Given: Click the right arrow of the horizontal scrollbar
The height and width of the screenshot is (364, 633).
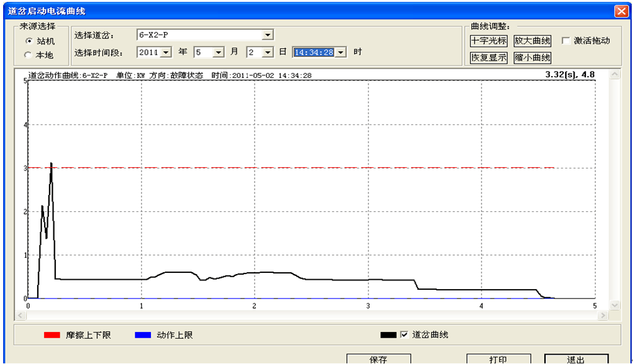Looking at the screenshot, I should [603, 316].
